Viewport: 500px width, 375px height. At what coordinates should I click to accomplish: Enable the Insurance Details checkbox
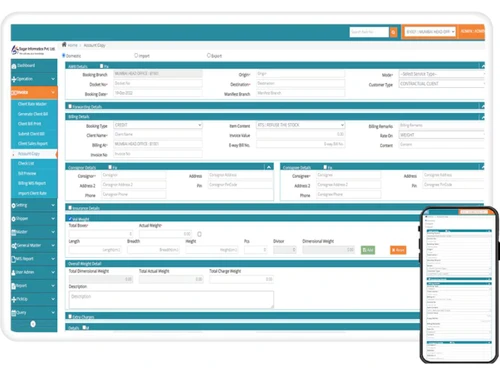click(x=70, y=207)
